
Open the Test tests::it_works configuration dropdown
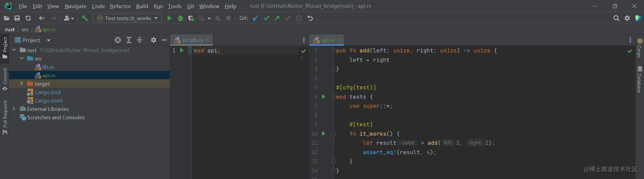[127, 18]
